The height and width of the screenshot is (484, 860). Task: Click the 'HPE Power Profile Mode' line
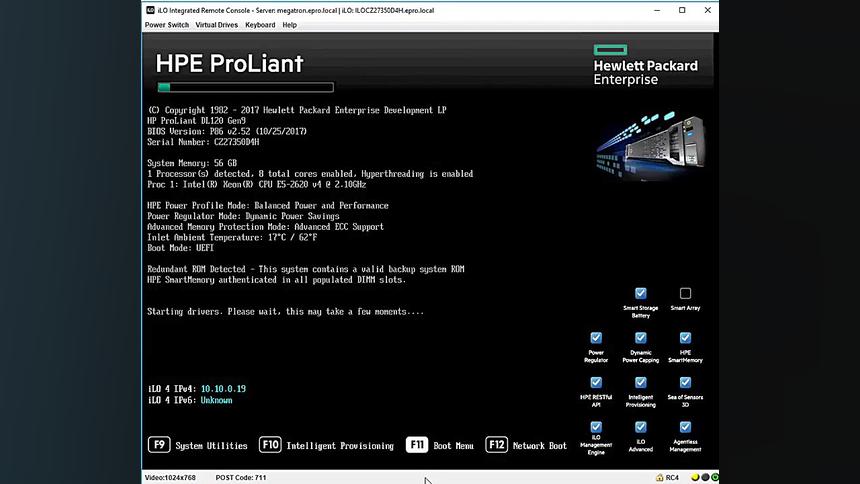tap(268, 206)
